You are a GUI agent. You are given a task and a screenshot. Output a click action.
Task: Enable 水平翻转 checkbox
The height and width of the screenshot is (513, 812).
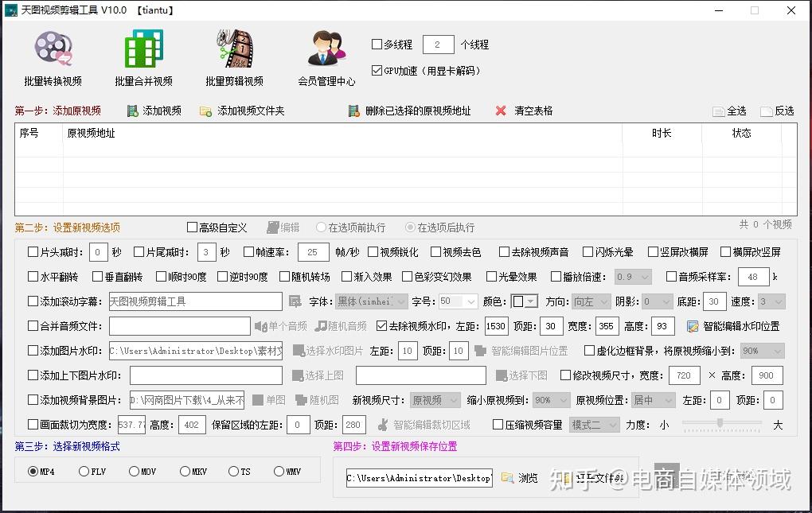pos(33,277)
